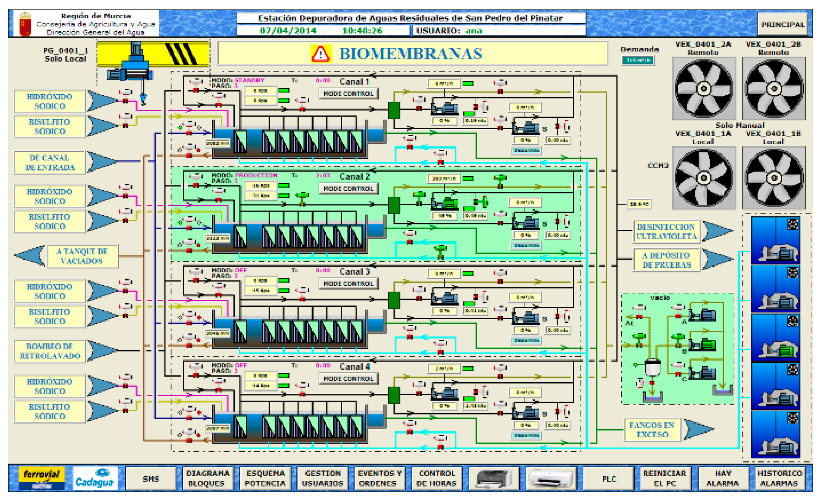Click the VEX_0401_2A extractor fan icon
This screenshot has height=504, width=822.
coord(704,88)
